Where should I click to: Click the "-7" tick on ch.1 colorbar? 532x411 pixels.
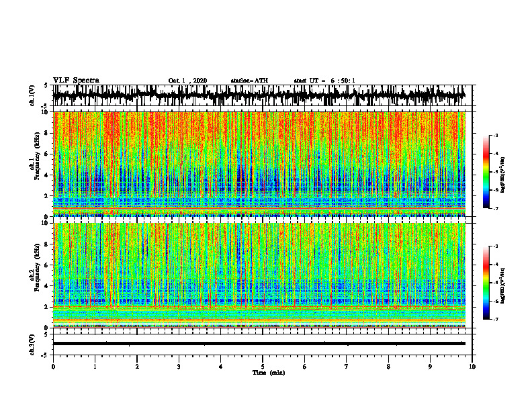(496, 208)
